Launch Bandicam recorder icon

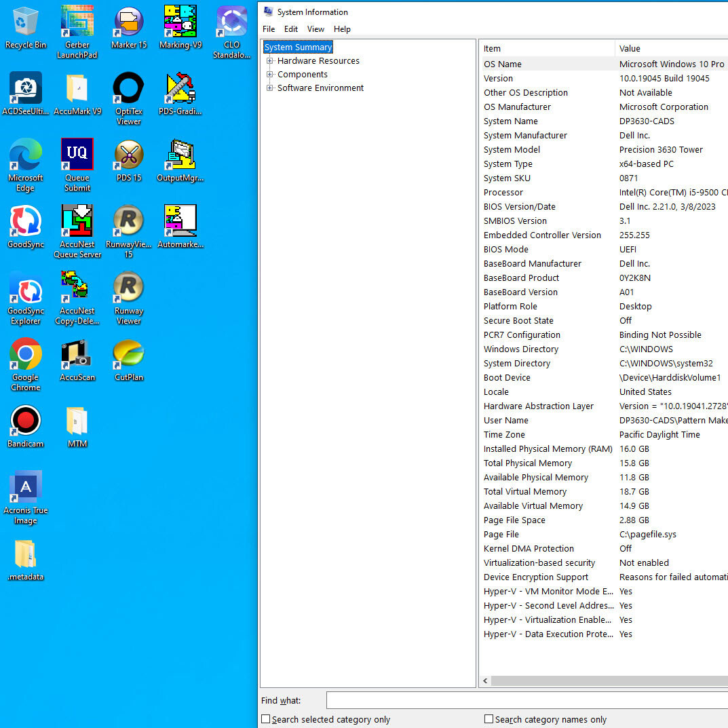pyautogui.click(x=26, y=421)
